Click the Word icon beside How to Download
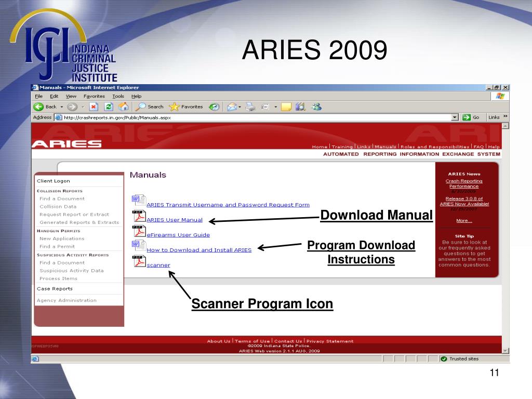Viewport: 532px width, 399px height. 139,245
